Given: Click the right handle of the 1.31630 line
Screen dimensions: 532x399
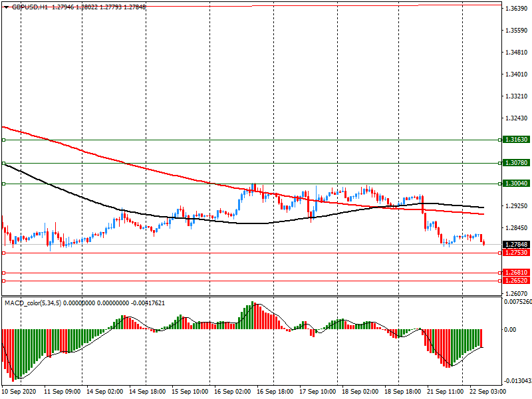Looking at the screenshot, I should pyautogui.click(x=500, y=140).
